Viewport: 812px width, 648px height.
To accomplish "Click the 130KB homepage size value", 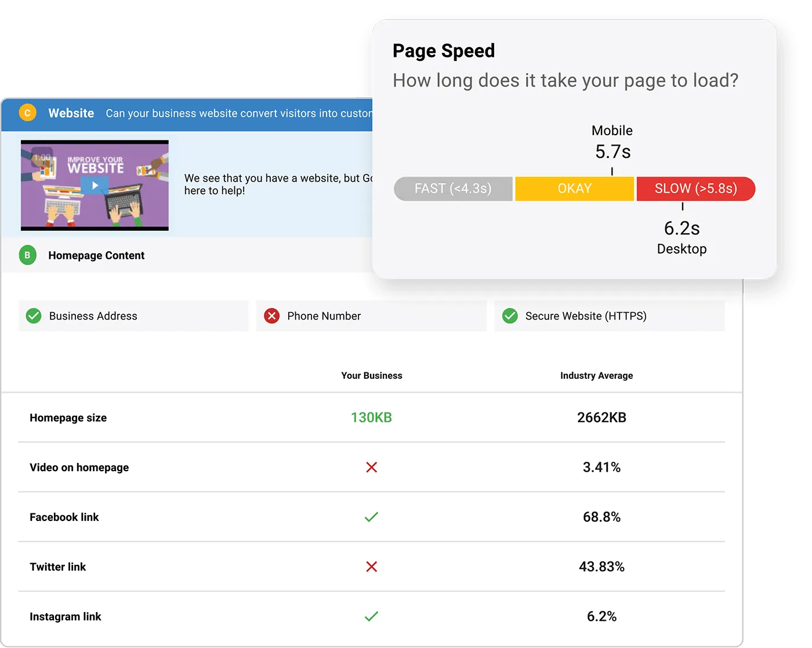I will (x=371, y=417).
